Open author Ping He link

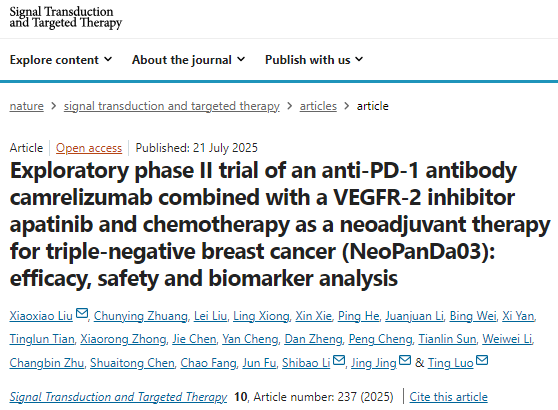click(358, 316)
